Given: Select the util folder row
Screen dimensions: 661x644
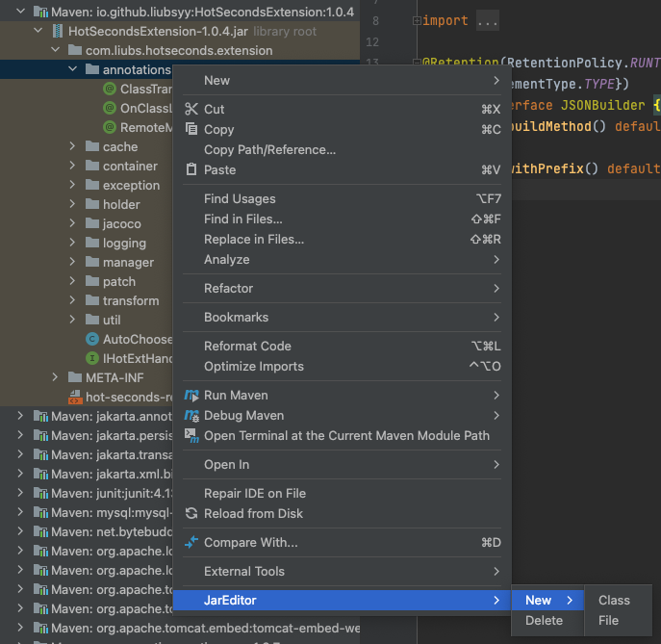Looking at the screenshot, I should click(87, 321).
